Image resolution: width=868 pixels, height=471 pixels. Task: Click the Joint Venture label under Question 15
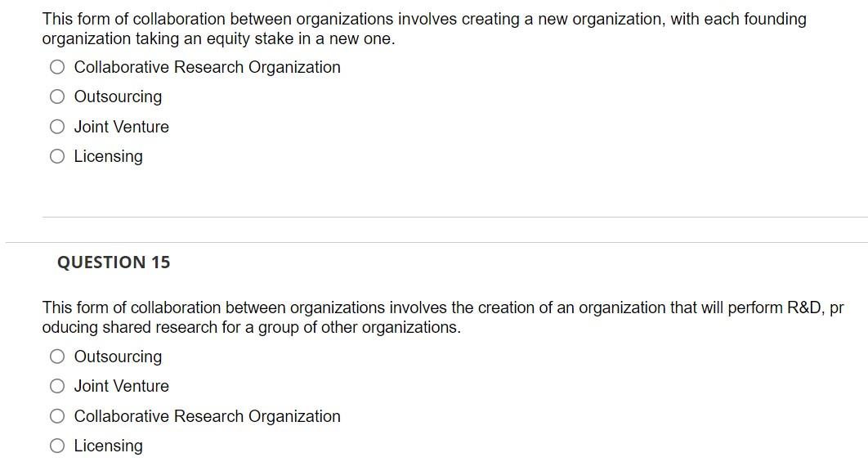click(x=121, y=385)
